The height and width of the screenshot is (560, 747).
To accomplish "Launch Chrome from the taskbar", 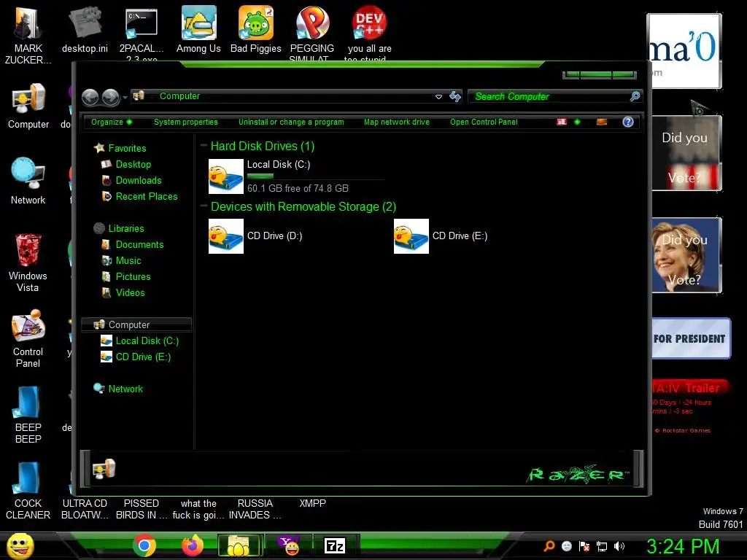I will [144, 545].
